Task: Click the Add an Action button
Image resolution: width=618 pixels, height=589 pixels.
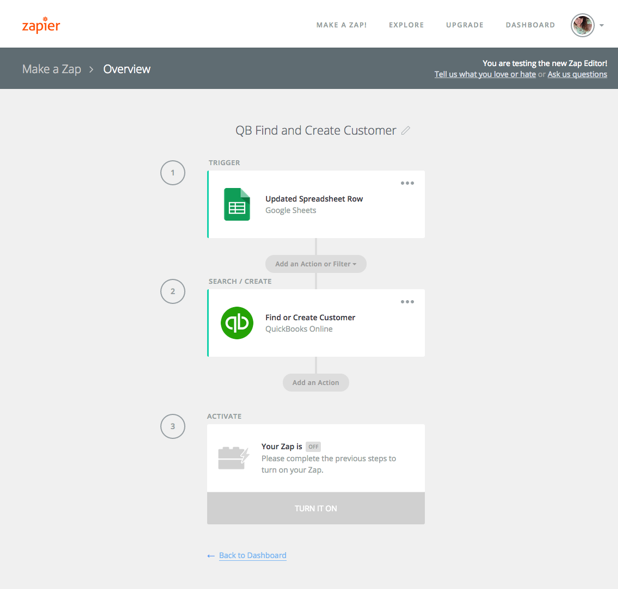Action: 316,382
